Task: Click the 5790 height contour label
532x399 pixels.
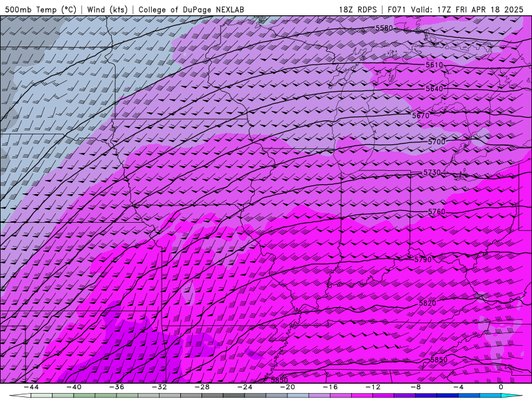Action: click(x=423, y=259)
